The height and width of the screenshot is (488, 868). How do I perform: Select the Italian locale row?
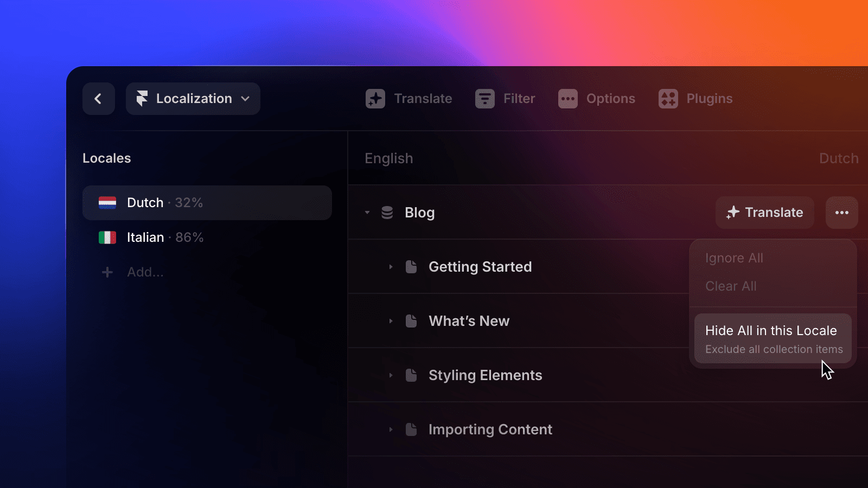[207, 237]
